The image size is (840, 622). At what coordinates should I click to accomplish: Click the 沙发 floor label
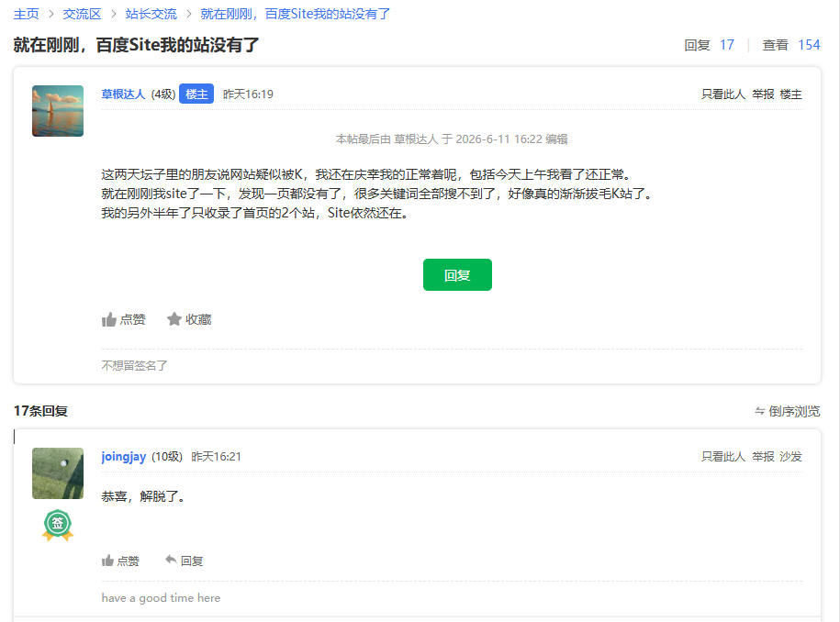[790, 457]
